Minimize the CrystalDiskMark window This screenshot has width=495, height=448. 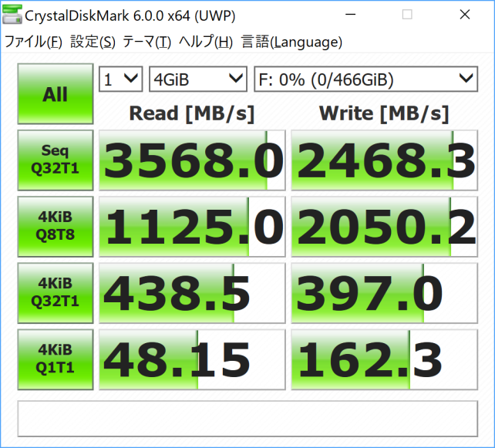coord(350,15)
